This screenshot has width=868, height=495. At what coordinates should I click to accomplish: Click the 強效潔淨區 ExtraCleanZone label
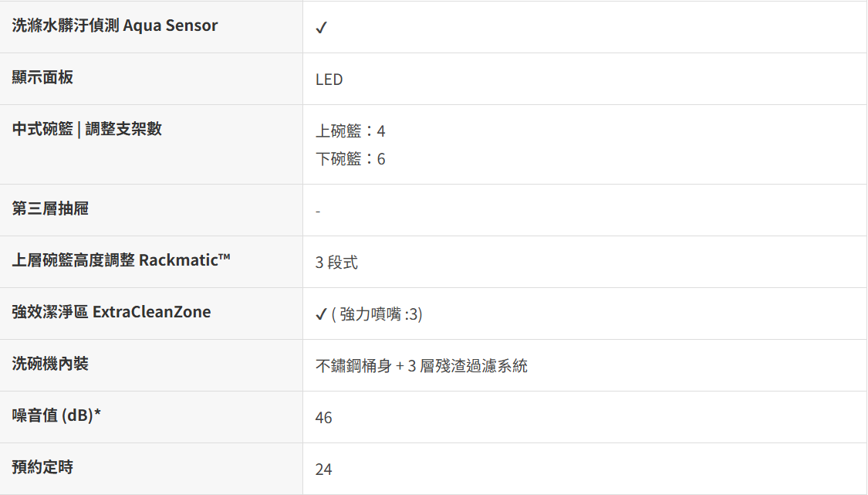111,312
